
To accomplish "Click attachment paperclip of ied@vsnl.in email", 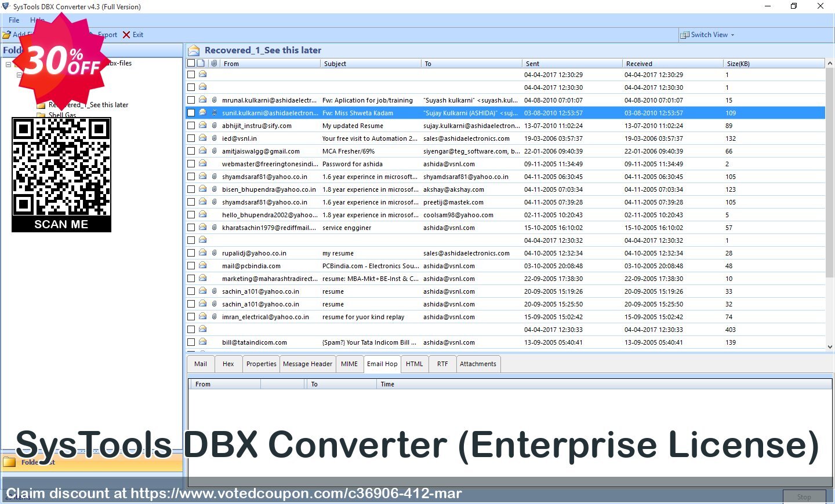I will (214, 138).
